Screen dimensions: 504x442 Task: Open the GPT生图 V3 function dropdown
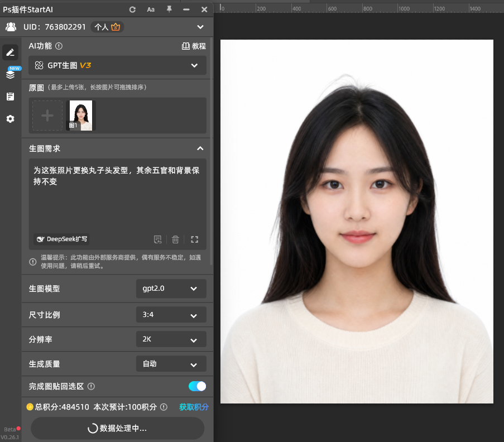click(117, 66)
